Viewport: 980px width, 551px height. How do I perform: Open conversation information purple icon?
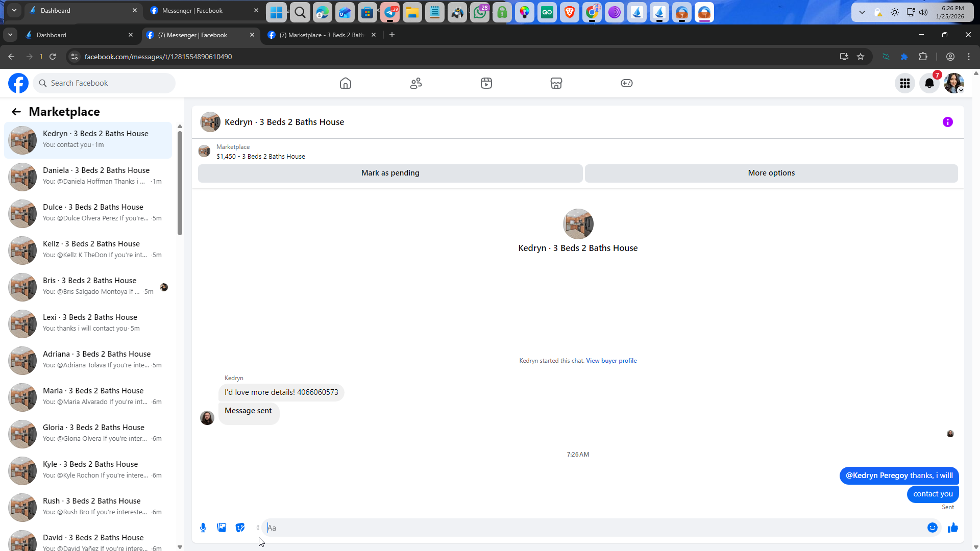click(948, 122)
